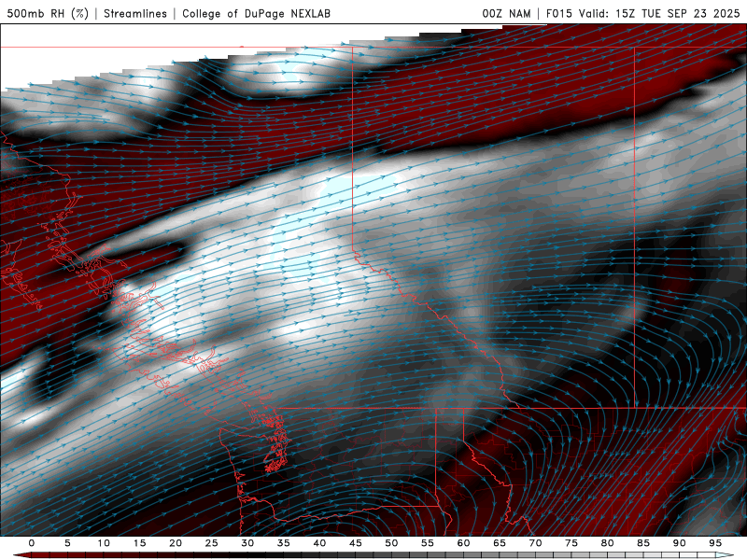Click the 85 value on colorbar scale

643,543
